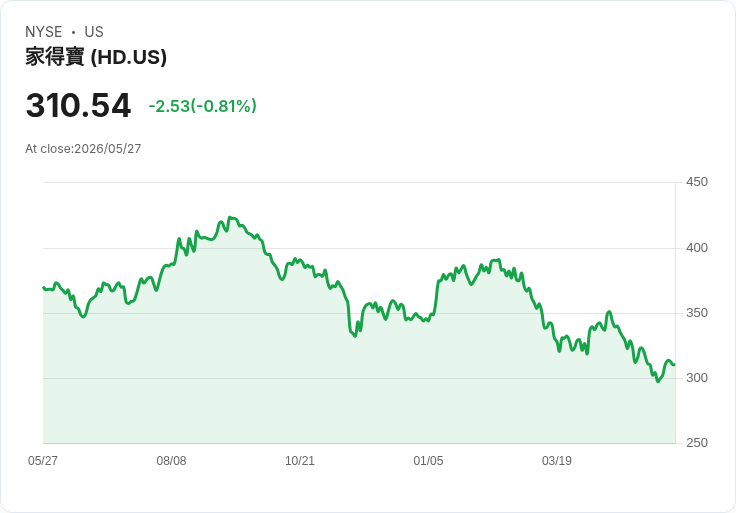Image resolution: width=736 pixels, height=513 pixels.
Task: Select the 05/27 date on x-axis
Action: coord(43,460)
